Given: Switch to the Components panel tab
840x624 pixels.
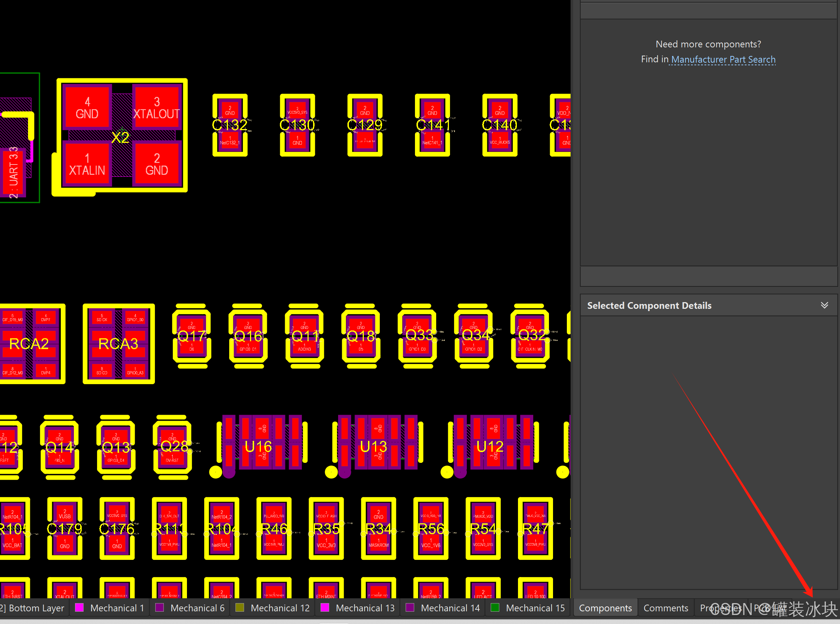Looking at the screenshot, I should click(x=605, y=608).
